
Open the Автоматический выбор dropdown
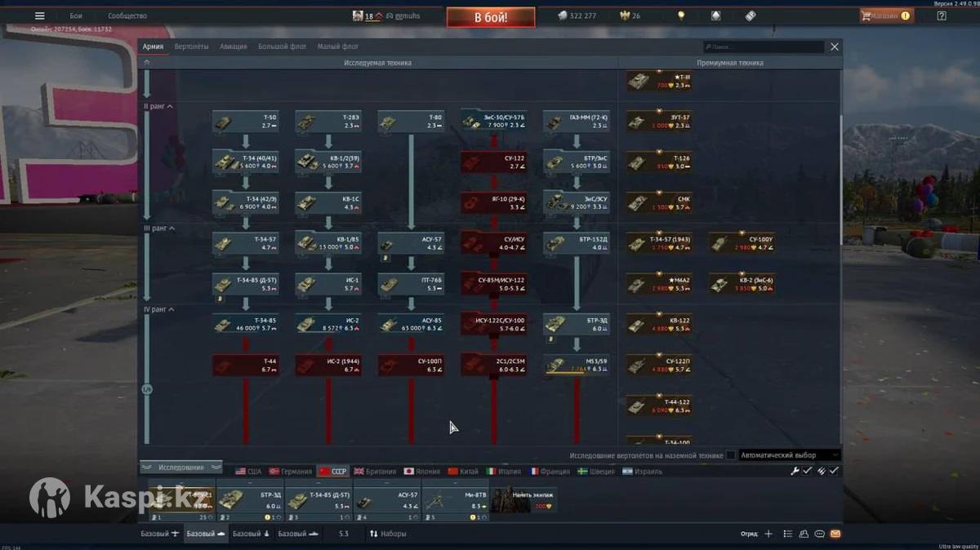click(x=789, y=455)
